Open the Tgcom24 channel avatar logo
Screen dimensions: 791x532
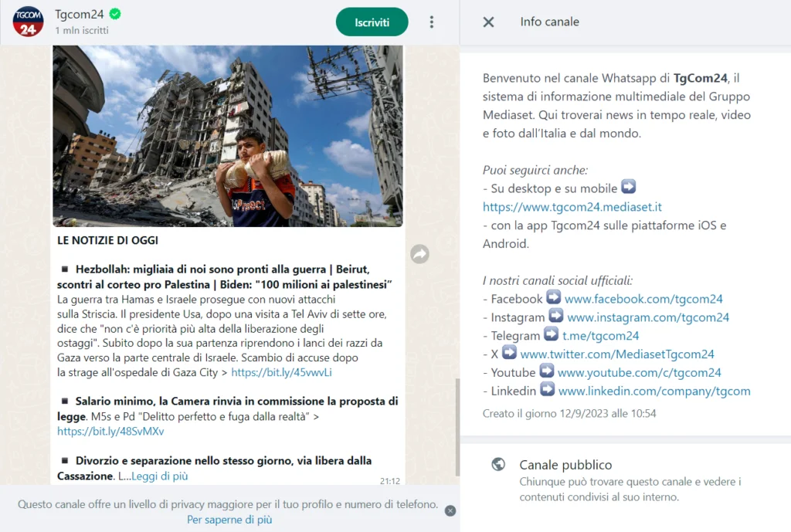[29, 22]
